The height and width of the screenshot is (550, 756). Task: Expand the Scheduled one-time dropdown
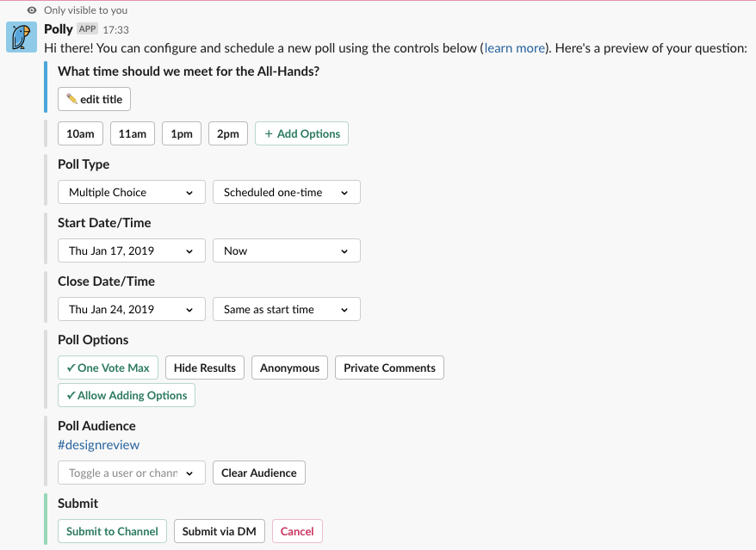tap(286, 192)
